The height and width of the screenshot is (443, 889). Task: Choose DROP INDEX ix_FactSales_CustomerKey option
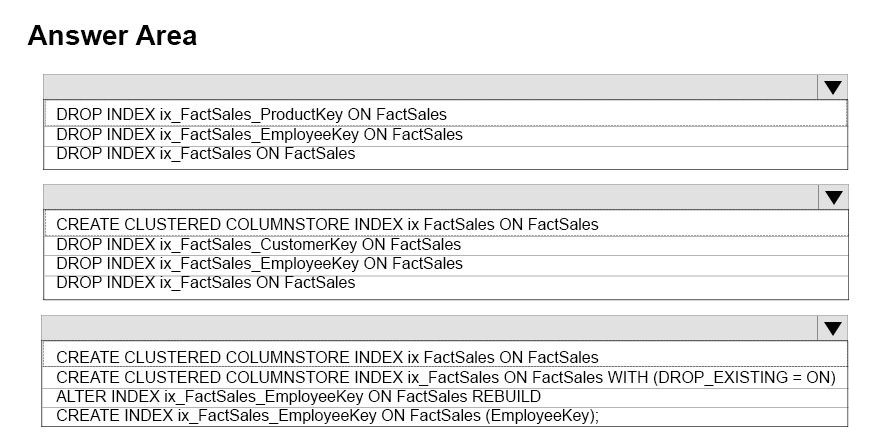click(x=446, y=244)
